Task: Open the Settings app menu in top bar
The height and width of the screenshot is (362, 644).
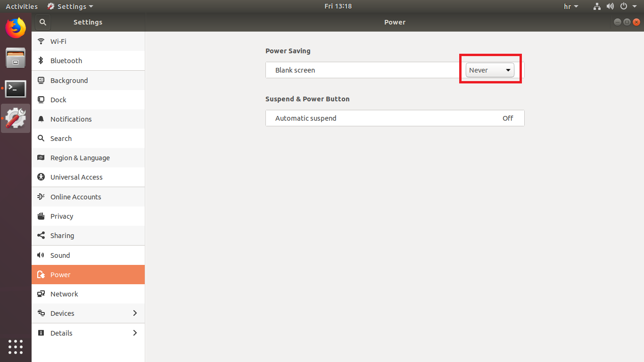Action: coord(70,7)
